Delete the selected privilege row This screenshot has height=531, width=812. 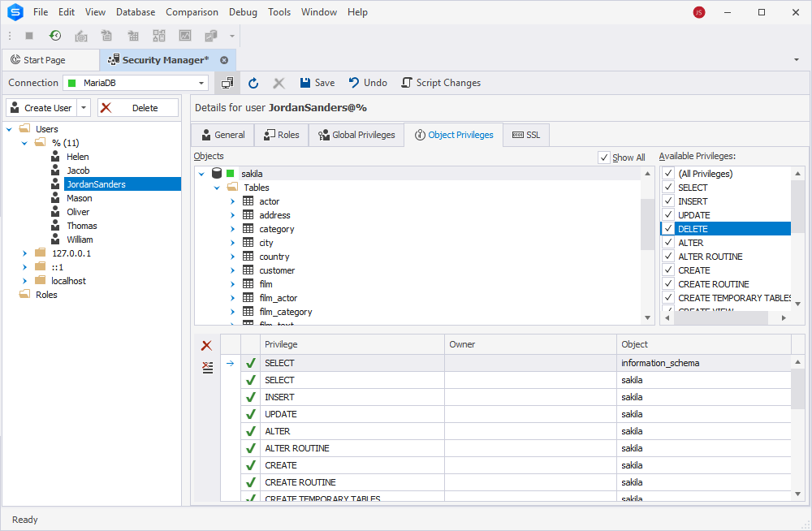pyautogui.click(x=207, y=345)
